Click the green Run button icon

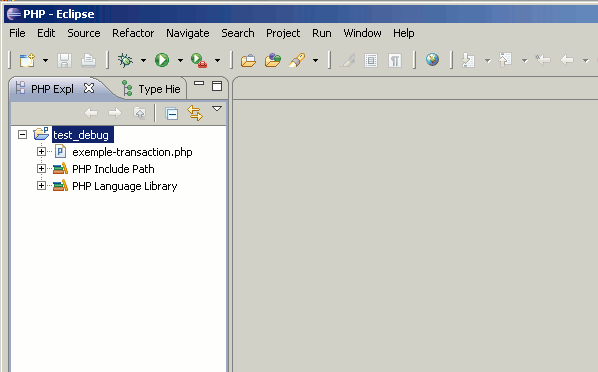click(162, 60)
